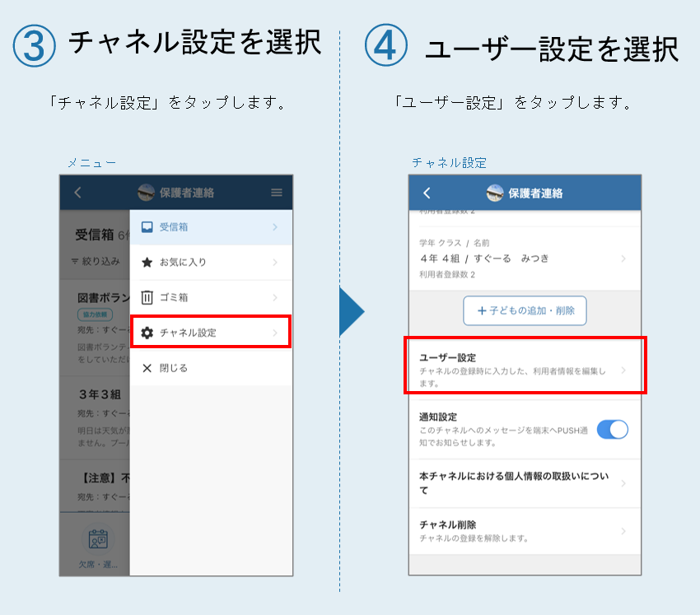Screen dimensions: 700x615
Task: Toggle the 通知設定 push notification switch
Action: click(x=612, y=430)
